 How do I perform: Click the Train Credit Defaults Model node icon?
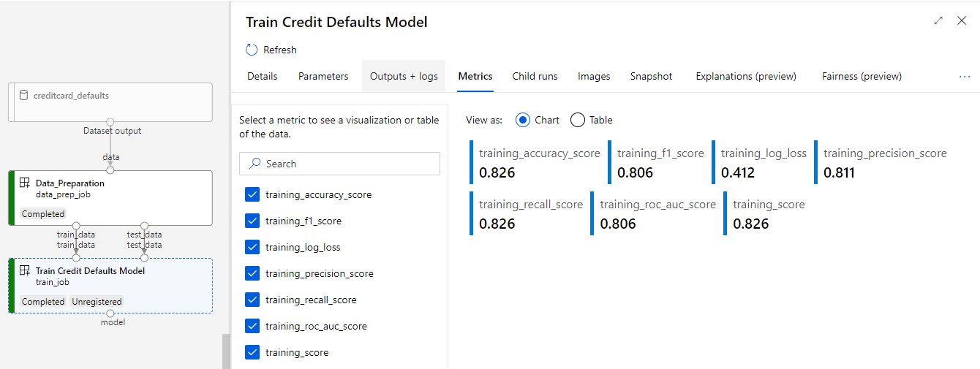point(25,270)
